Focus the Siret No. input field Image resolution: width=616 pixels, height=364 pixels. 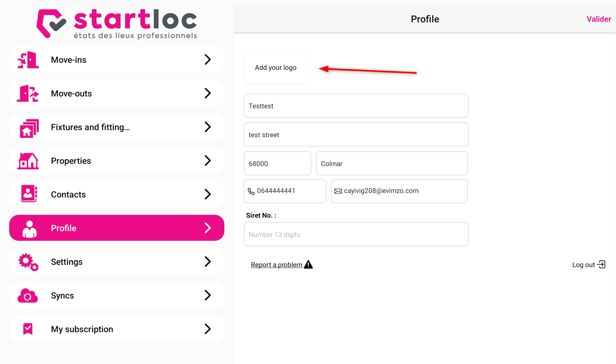[356, 234]
